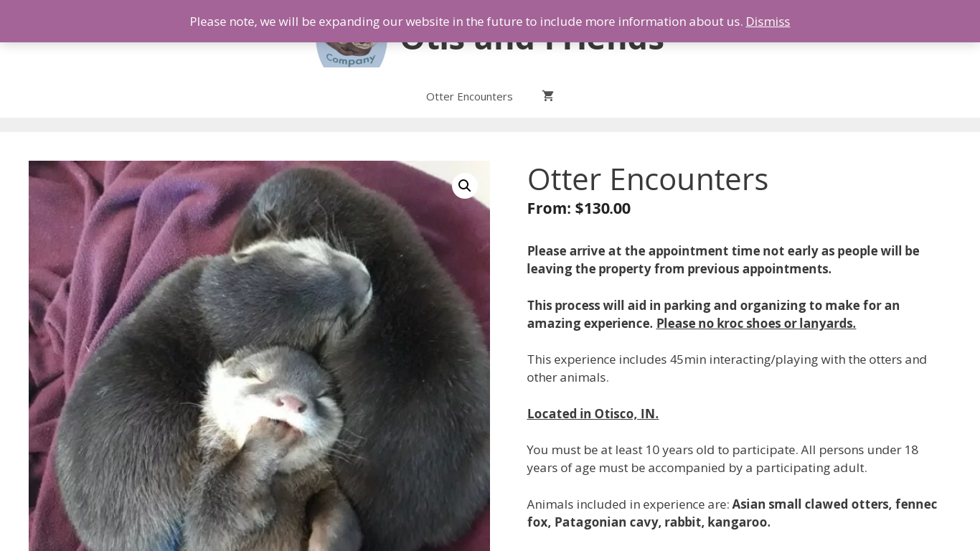Open the Otter Encounters menu item
Screen dimensions: 980x551
coord(469,96)
